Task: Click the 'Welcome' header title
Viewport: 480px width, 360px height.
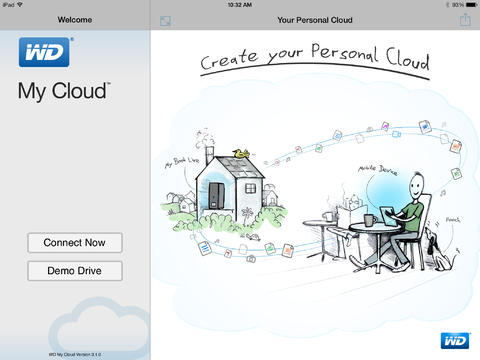Action: [x=75, y=20]
